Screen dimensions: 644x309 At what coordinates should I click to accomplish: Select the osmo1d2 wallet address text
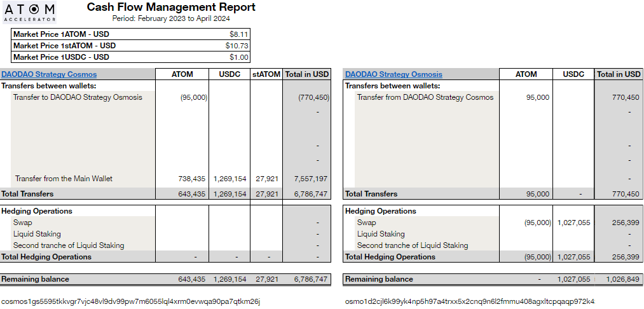coord(469,301)
